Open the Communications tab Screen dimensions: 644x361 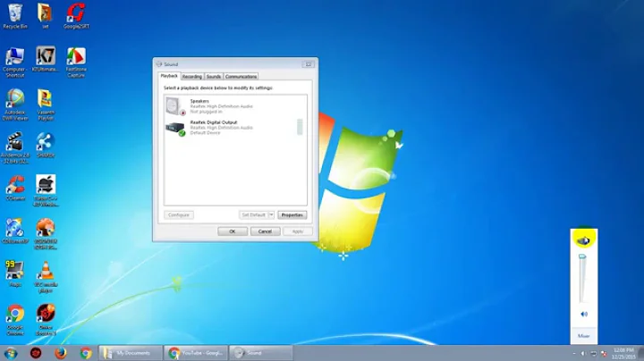coord(241,77)
